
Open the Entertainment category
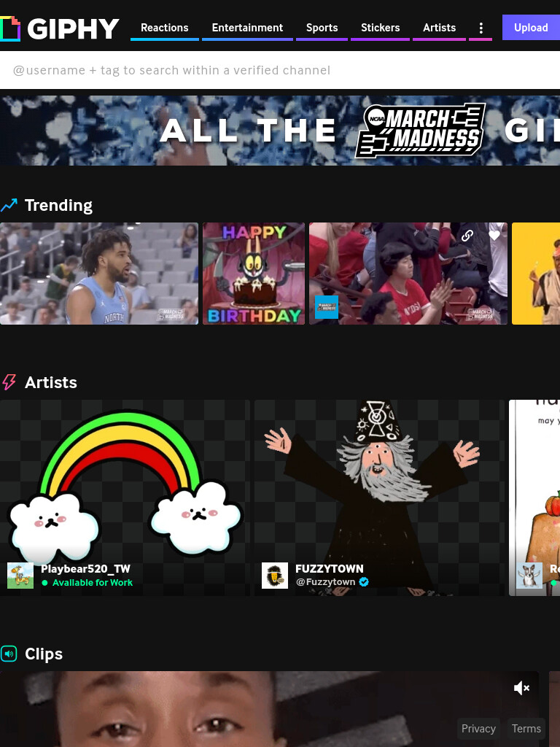tap(247, 28)
